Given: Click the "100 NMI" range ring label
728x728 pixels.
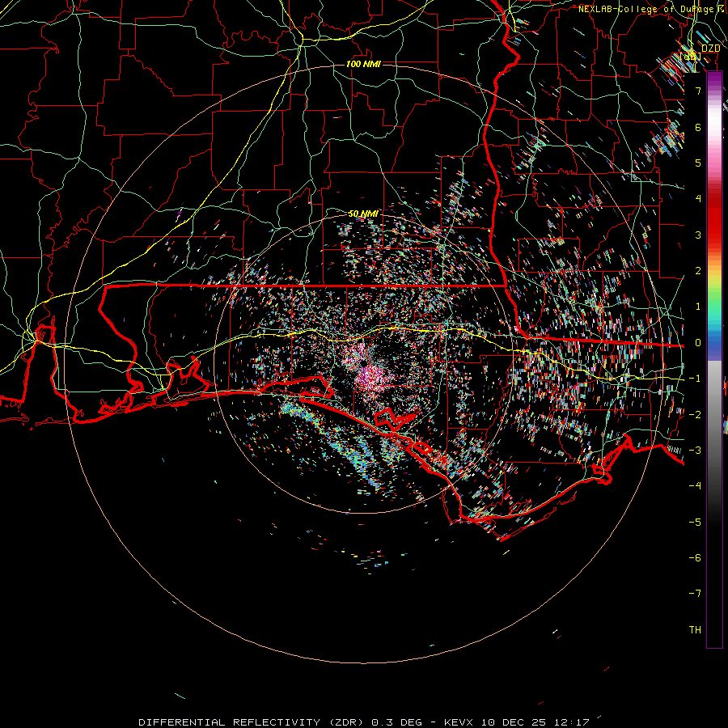Looking at the screenshot, I should (363, 64).
